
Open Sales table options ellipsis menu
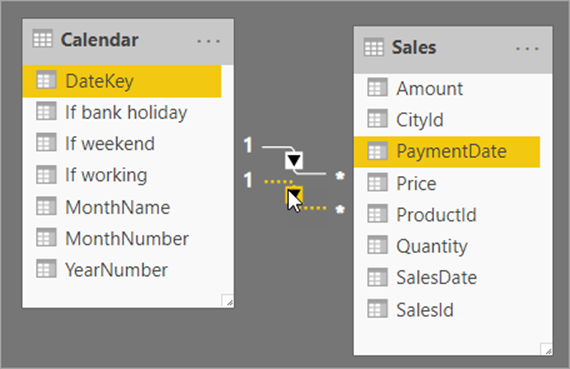[x=527, y=48]
